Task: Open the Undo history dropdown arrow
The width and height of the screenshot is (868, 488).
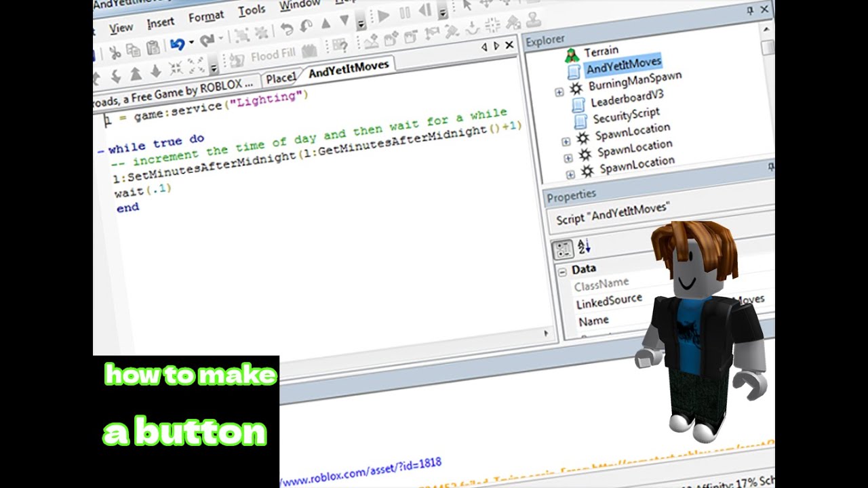Action: click(191, 43)
